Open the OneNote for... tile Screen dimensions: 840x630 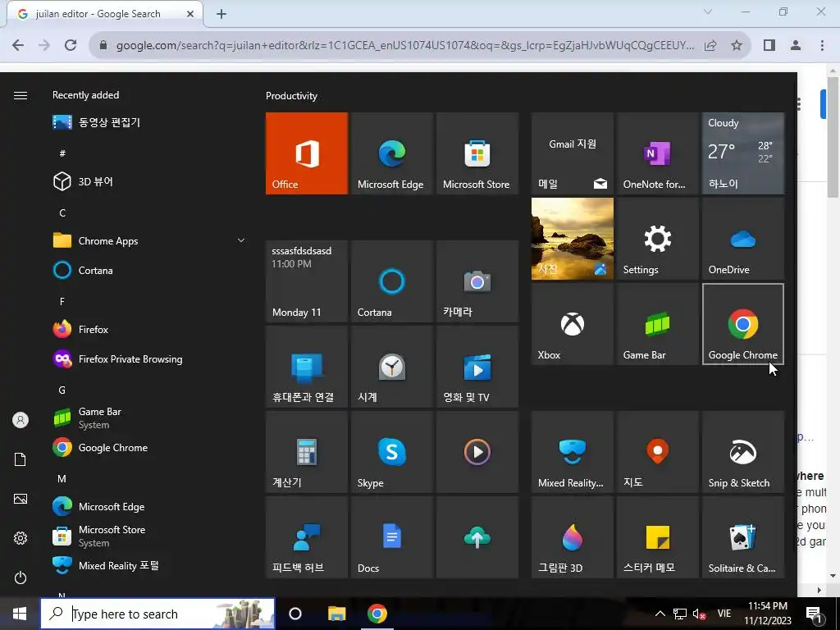click(657, 153)
